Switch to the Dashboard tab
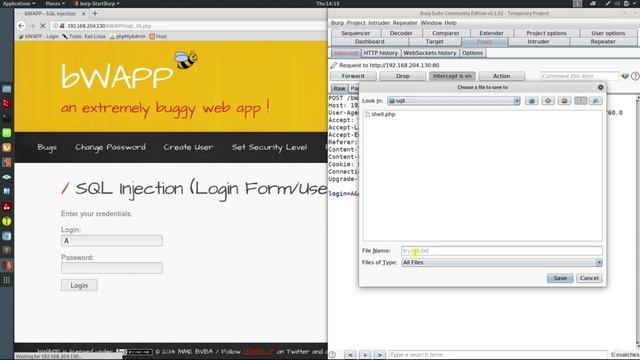The height and width of the screenshot is (360, 640). [369, 42]
